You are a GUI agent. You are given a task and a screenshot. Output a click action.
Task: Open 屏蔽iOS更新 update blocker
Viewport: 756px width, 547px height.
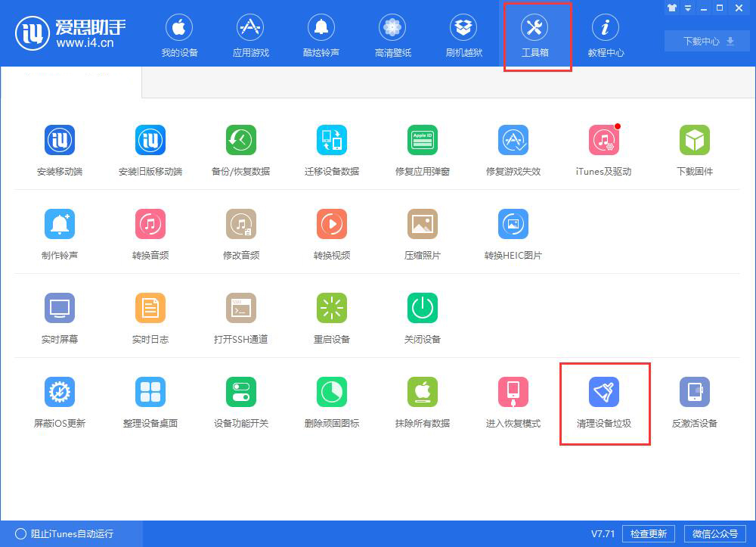click(x=59, y=400)
